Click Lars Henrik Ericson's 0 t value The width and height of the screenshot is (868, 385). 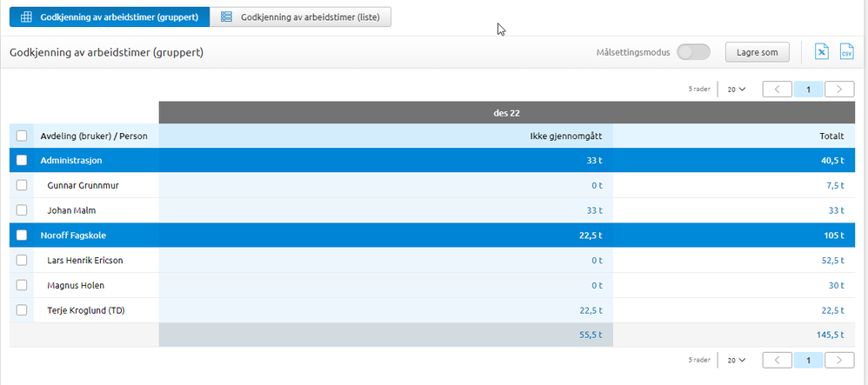(597, 260)
